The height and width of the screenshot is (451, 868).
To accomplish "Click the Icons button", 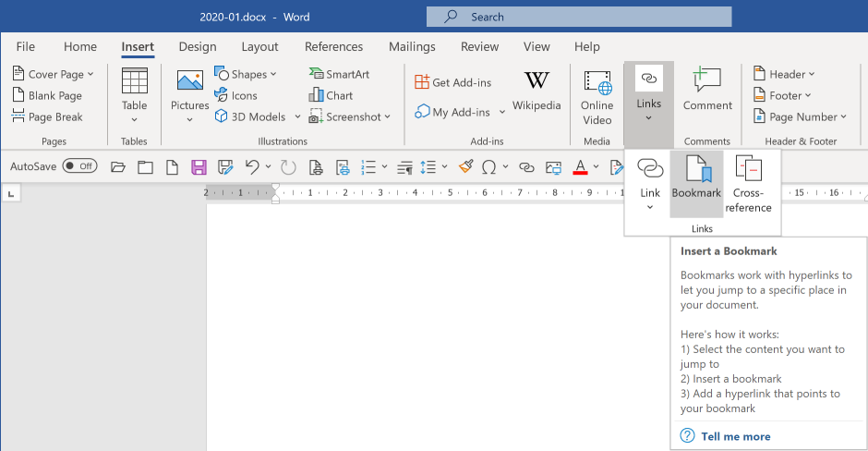I will coord(235,95).
